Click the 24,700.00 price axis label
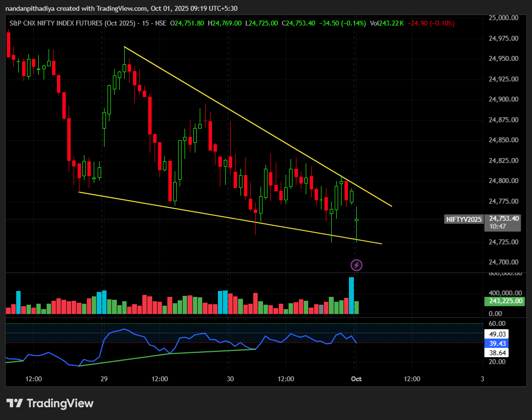Screen dimensions: 532x420 coord(504,262)
